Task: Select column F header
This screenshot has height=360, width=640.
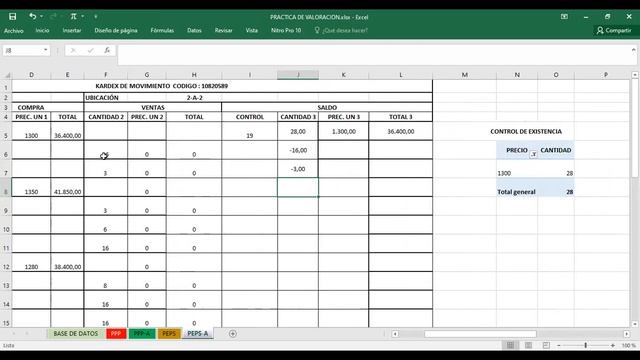Action: (x=106, y=75)
